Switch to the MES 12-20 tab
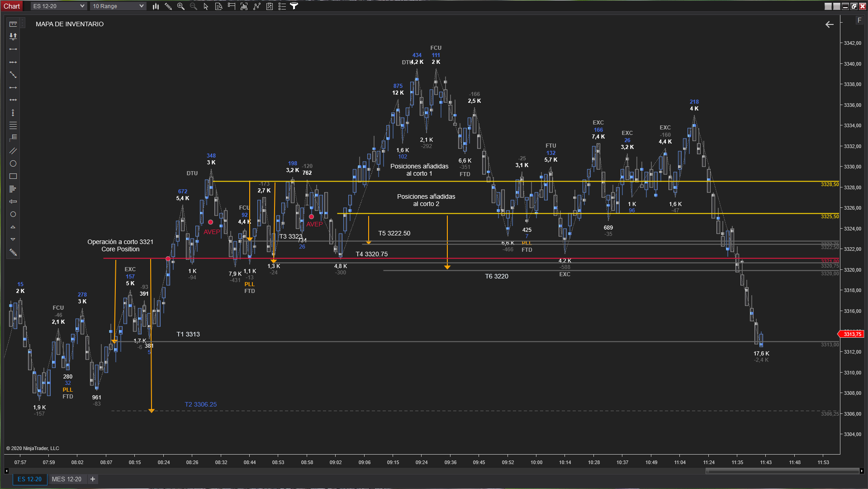The height and width of the screenshot is (489, 868). 66,479
